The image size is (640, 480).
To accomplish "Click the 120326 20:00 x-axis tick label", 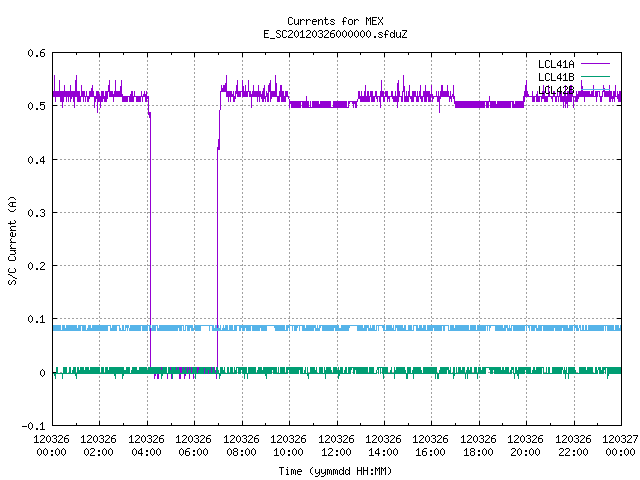I will tap(525, 446).
